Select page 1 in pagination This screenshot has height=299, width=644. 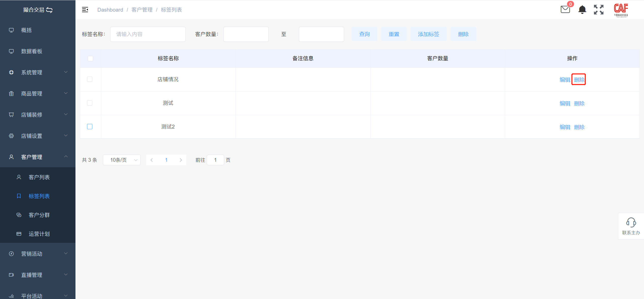(x=166, y=160)
